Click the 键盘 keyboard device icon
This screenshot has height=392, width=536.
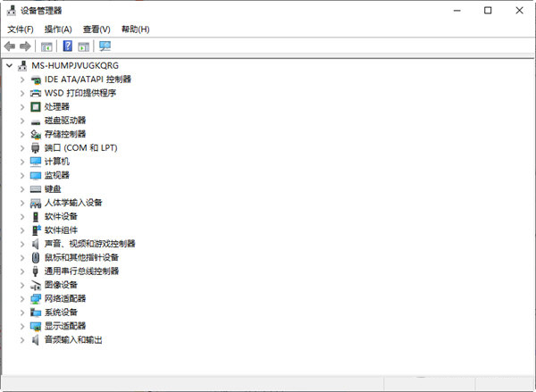(36, 188)
